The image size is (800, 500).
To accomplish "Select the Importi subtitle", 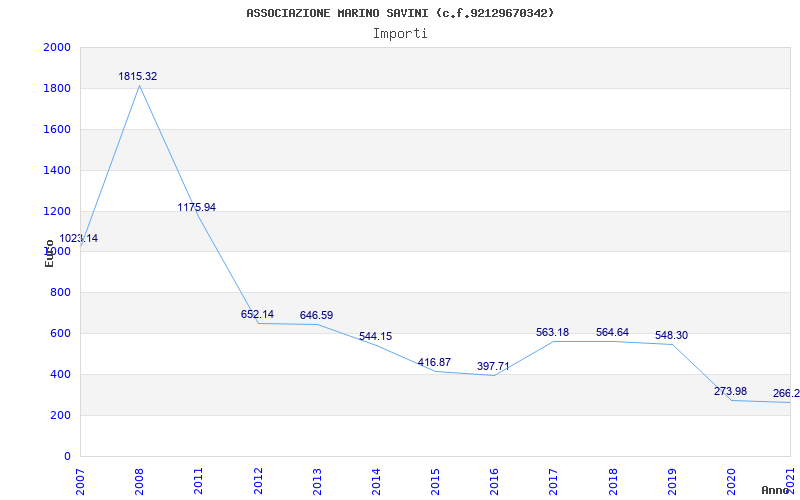I will point(400,34).
